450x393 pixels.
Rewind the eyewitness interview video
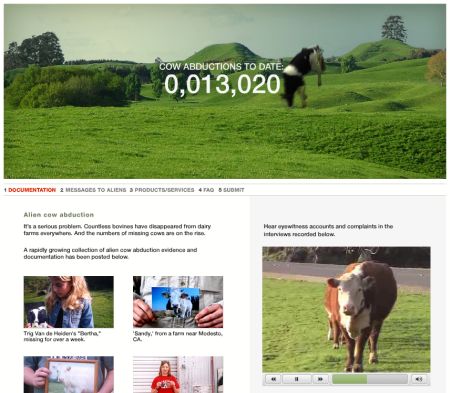[273, 379]
